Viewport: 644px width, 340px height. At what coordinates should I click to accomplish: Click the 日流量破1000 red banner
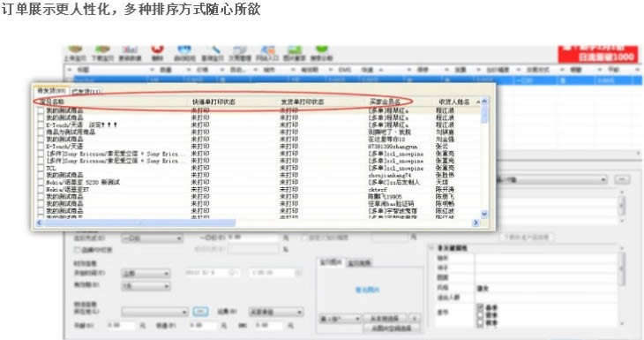coord(598,54)
